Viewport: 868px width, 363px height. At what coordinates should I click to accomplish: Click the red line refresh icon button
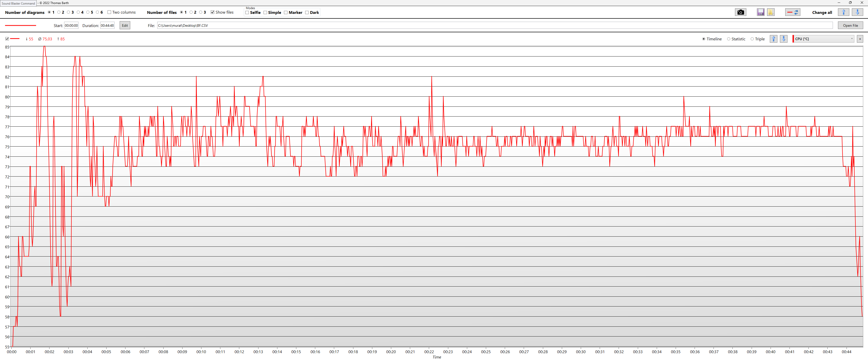coord(793,12)
